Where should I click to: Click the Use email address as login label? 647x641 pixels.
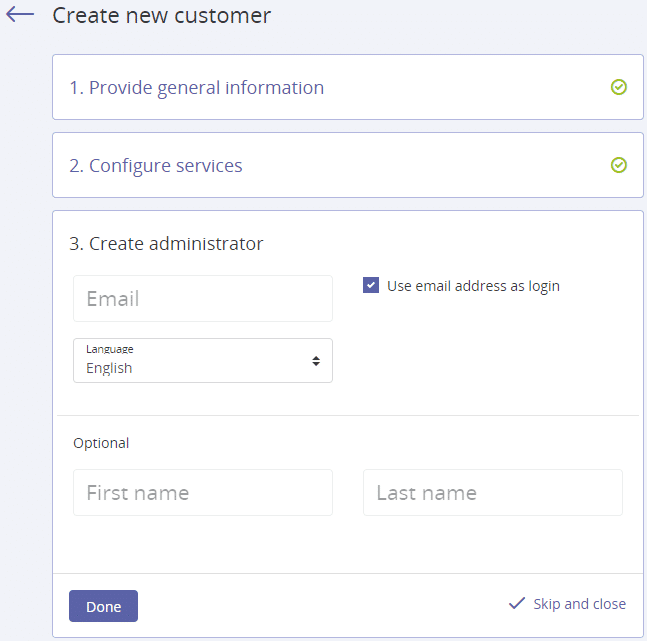473,286
